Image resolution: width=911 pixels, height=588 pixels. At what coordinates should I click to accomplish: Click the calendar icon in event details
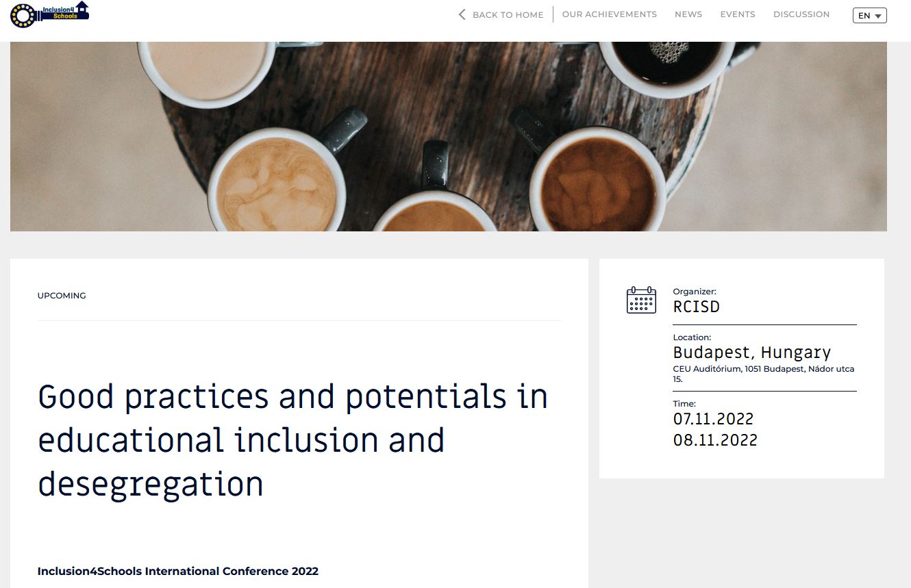click(x=641, y=300)
